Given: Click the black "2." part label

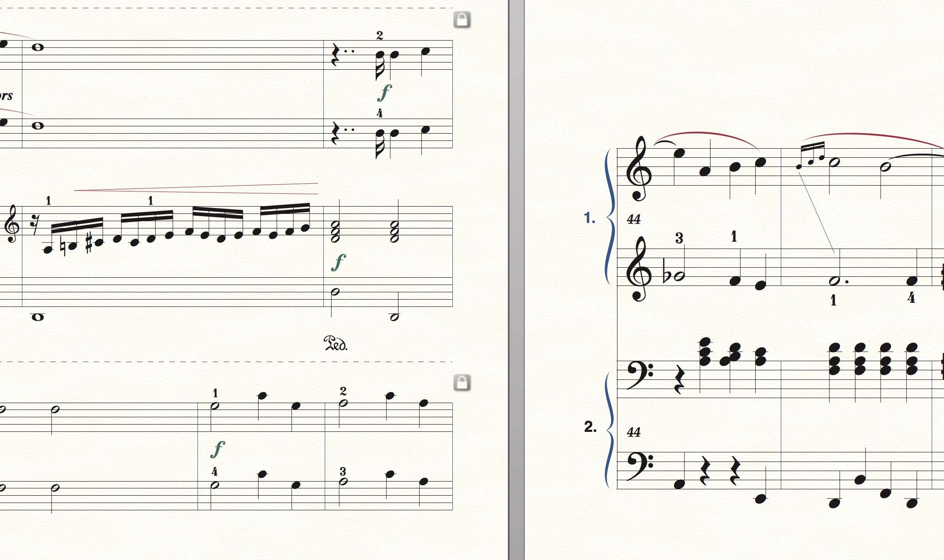Looking at the screenshot, I should point(591,426).
